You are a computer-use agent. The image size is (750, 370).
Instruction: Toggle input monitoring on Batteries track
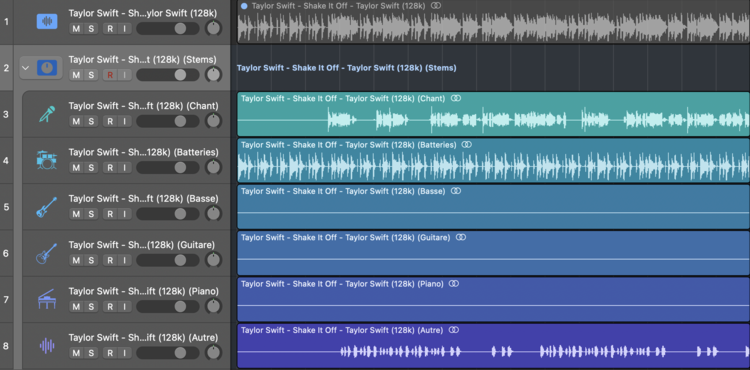coord(124,167)
